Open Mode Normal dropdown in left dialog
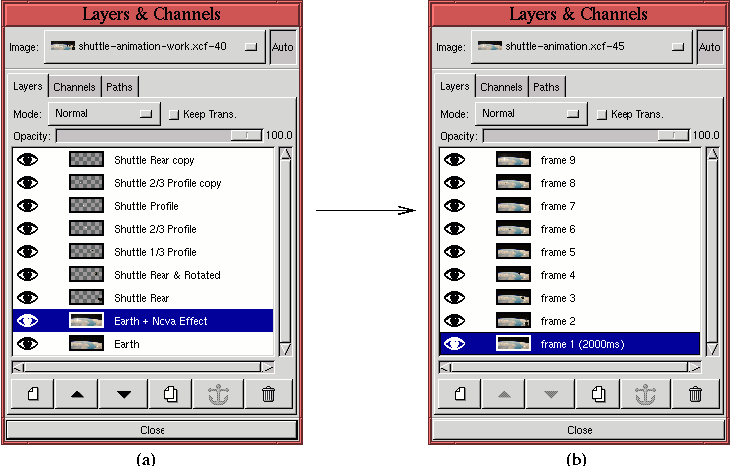Viewport: 731px width, 466px height. point(104,114)
